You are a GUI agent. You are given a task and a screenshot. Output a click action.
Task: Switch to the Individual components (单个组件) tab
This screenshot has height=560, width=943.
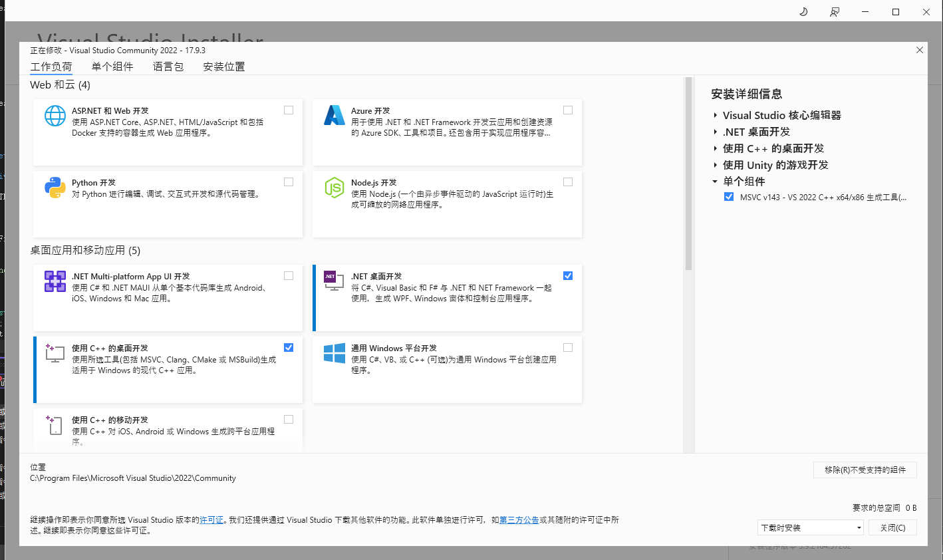click(112, 67)
